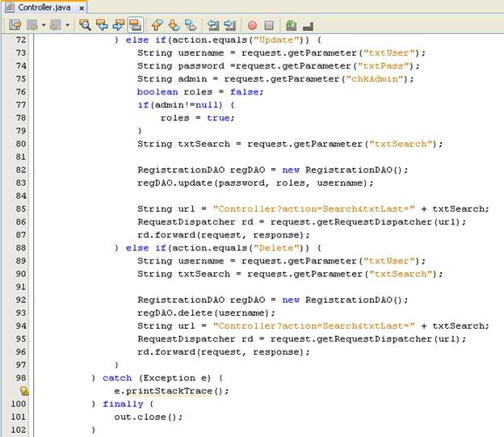Viewport: 504px width, 437px height.
Task: Click the Java file icon on tab
Action: coord(10,7)
